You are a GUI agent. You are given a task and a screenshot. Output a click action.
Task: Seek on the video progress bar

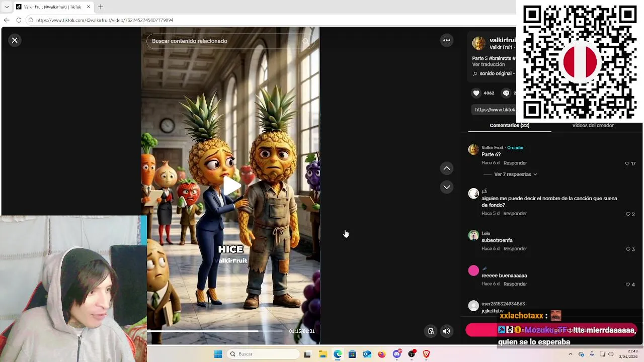[215, 331]
